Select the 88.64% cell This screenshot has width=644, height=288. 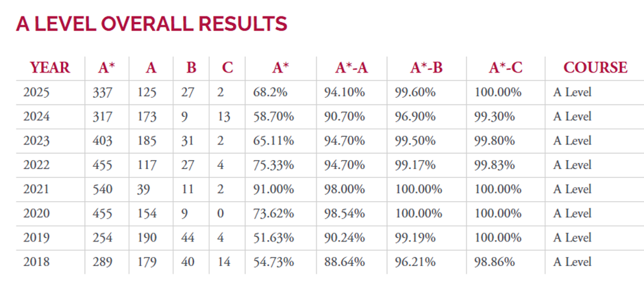344,262
